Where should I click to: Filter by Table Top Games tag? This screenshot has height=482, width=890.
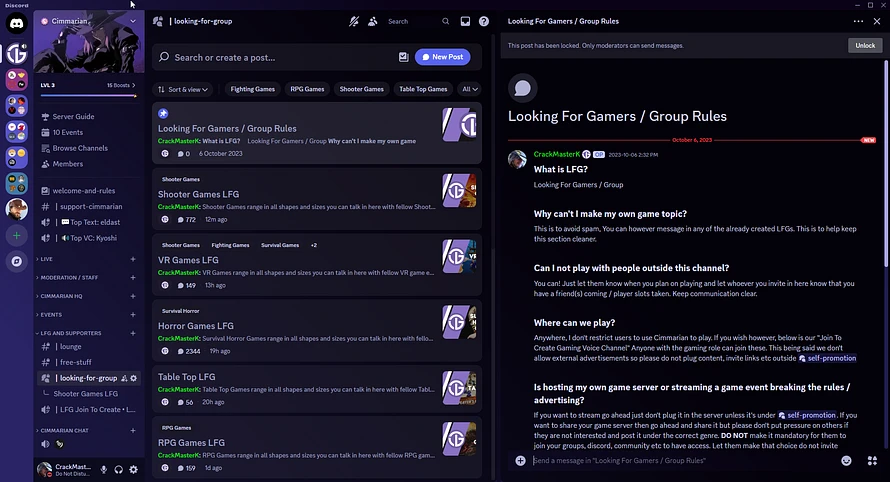tap(423, 89)
